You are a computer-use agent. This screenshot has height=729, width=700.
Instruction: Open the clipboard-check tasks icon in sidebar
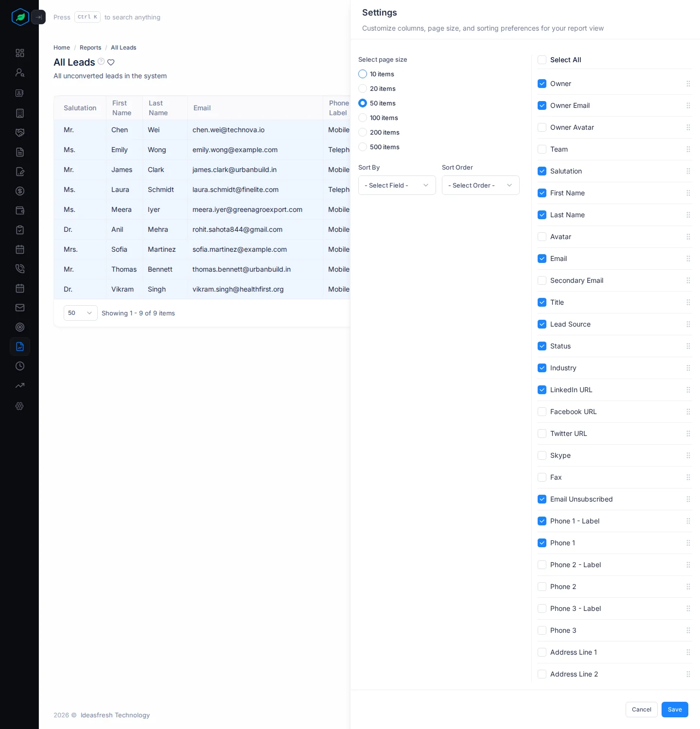pyautogui.click(x=20, y=230)
